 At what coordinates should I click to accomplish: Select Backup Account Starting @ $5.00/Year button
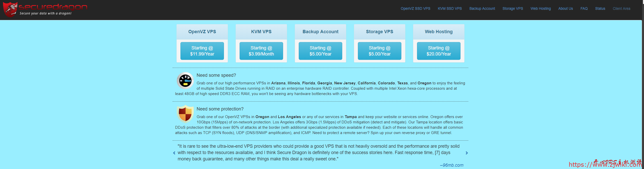[320, 51]
